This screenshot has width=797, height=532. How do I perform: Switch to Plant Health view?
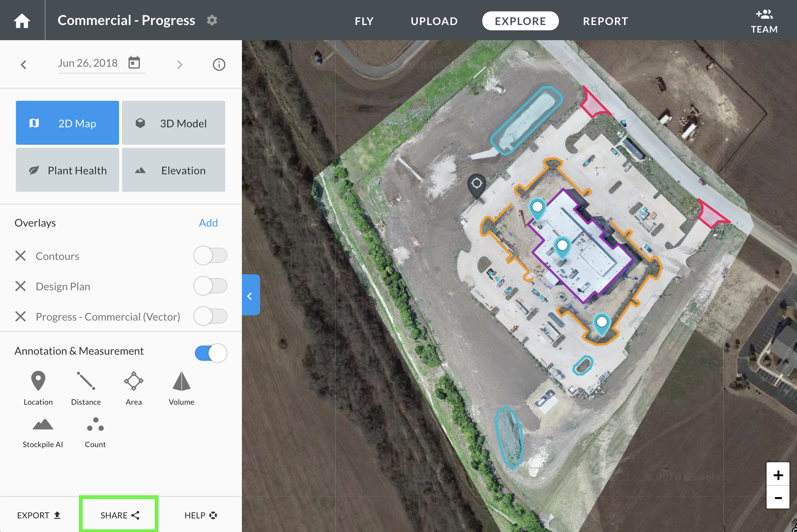(x=67, y=170)
